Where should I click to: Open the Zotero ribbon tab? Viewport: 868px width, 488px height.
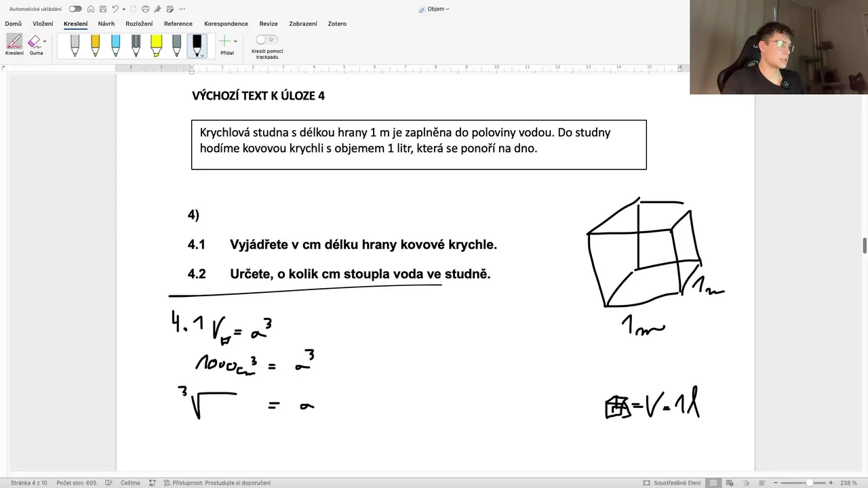click(x=337, y=24)
